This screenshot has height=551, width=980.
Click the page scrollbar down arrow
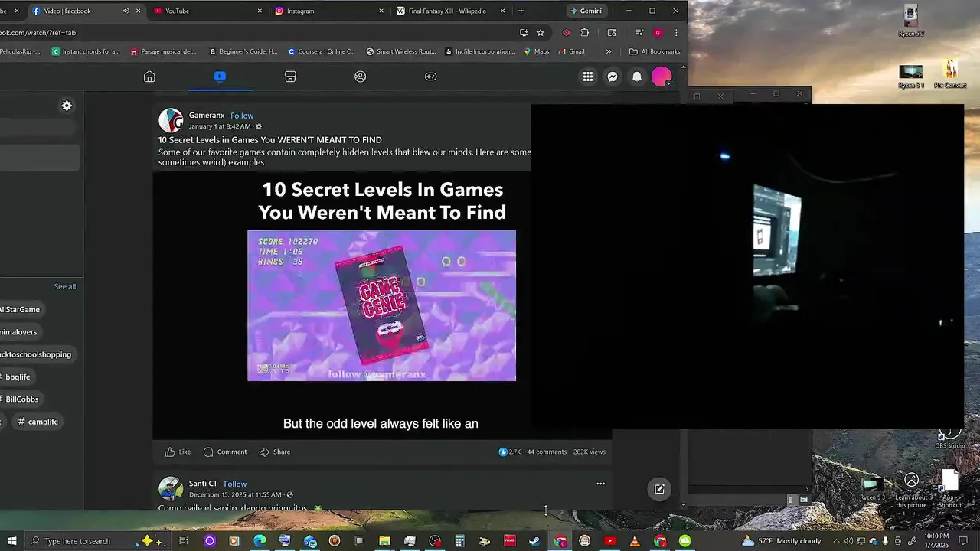pos(684,505)
